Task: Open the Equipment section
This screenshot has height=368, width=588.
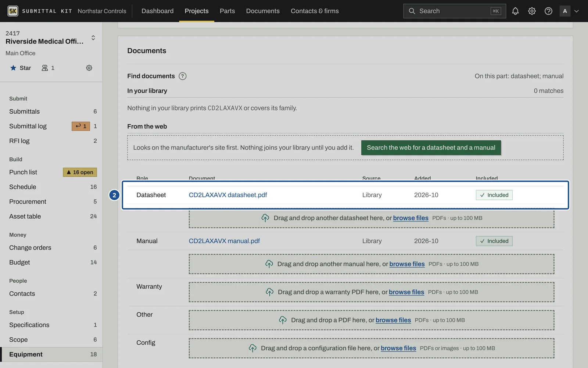Action: click(x=51, y=354)
